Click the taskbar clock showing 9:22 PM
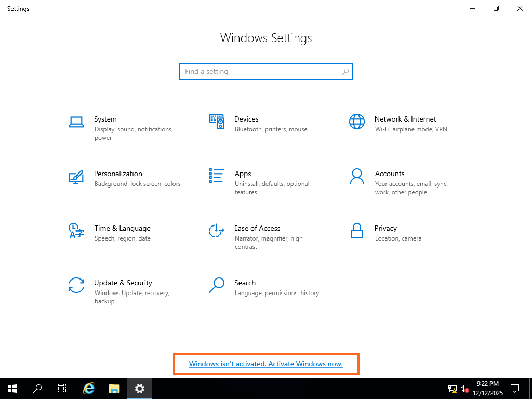Screen dimensions: 532x399 [487, 388]
